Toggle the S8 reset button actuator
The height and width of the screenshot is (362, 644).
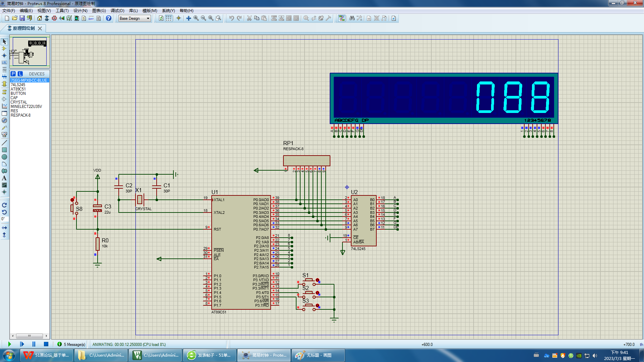point(72,200)
